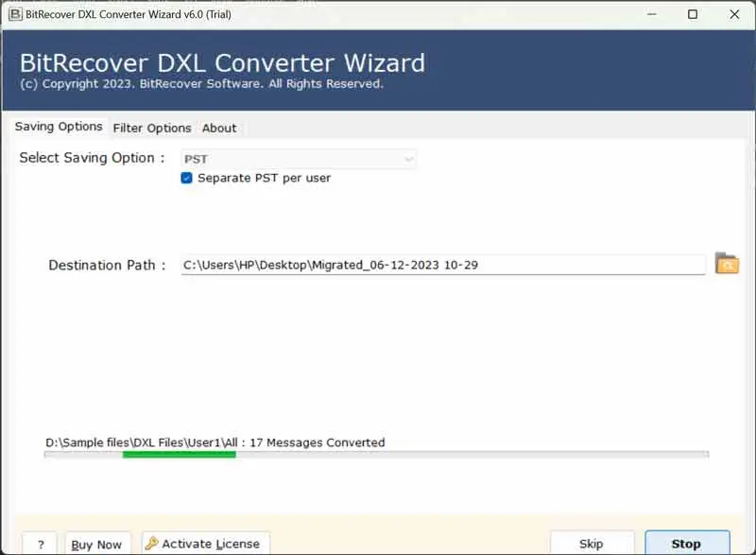Click the BitRecover DXL Converter Wizard banner title
Image resolution: width=756 pixels, height=555 pixels.
click(222, 63)
